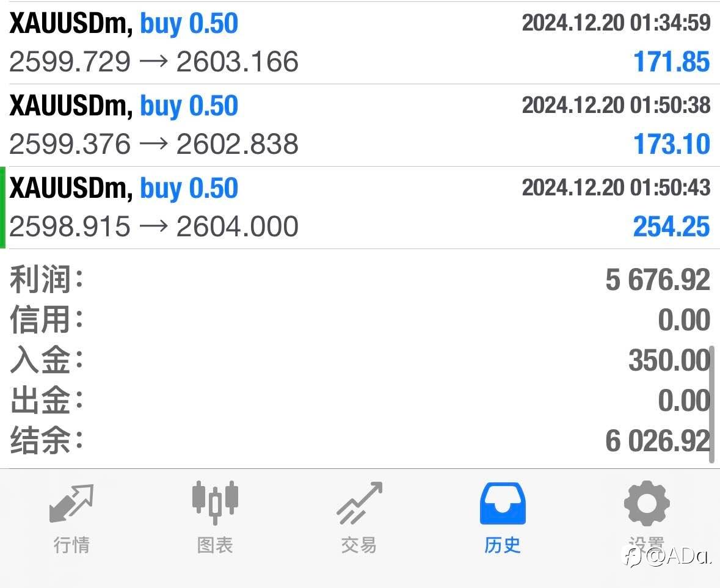720x588 pixels.
Task: Tap the 利润 total 5 676.92
Action: [x=658, y=280]
